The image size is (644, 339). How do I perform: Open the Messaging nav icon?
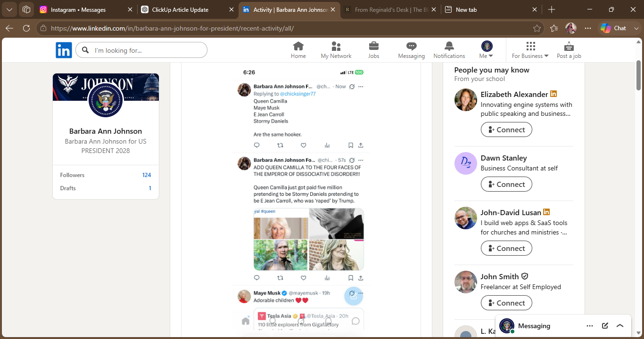point(412,50)
